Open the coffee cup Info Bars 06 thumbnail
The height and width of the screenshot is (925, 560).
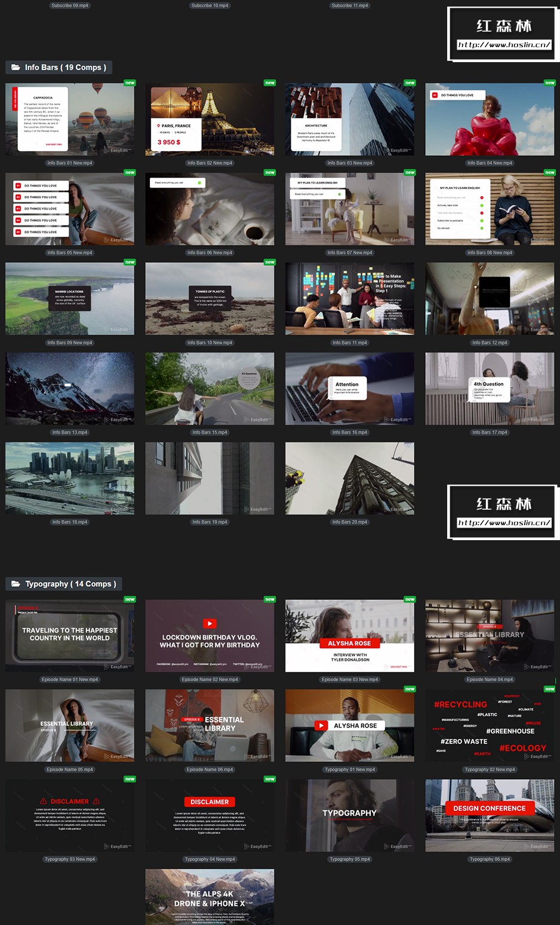coord(210,209)
